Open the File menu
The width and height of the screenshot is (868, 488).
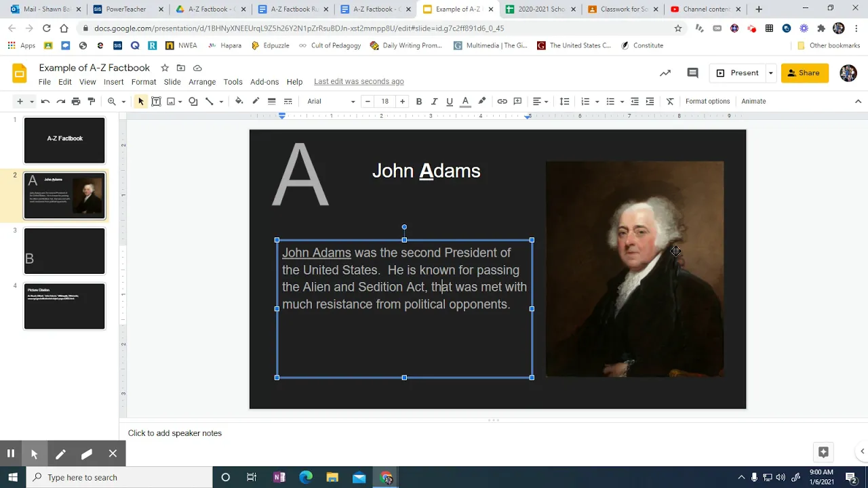[45, 82]
